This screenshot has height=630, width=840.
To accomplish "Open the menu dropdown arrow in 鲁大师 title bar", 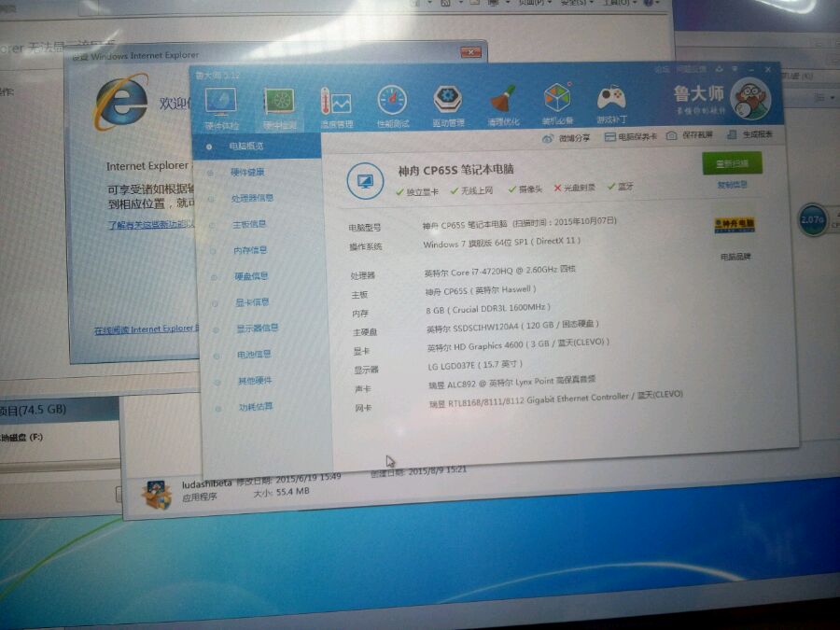I will point(735,69).
